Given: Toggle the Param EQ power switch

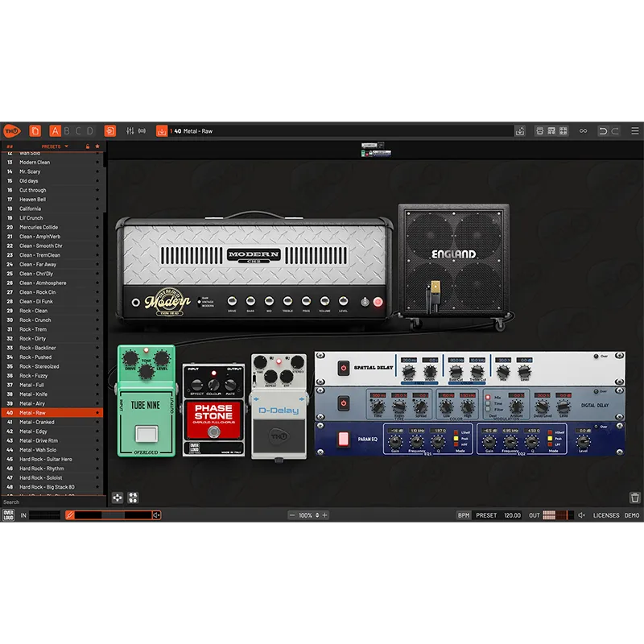Looking at the screenshot, I should (344, 439).
